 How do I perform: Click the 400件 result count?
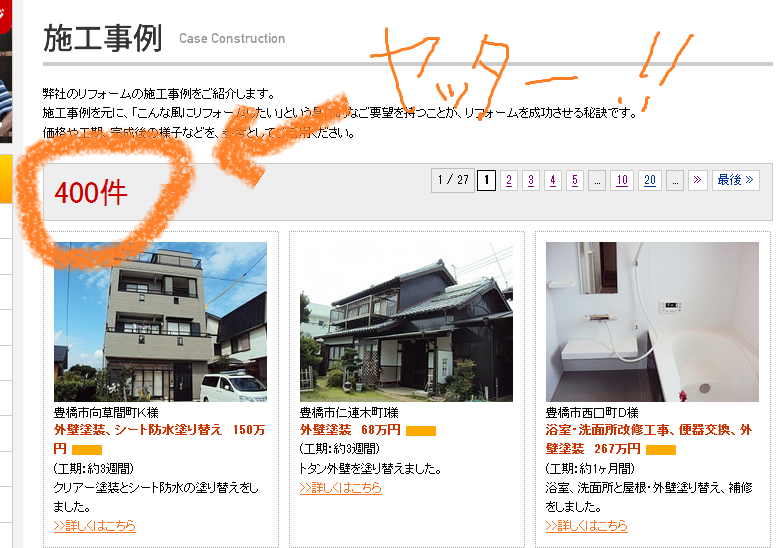click(91, 193)
